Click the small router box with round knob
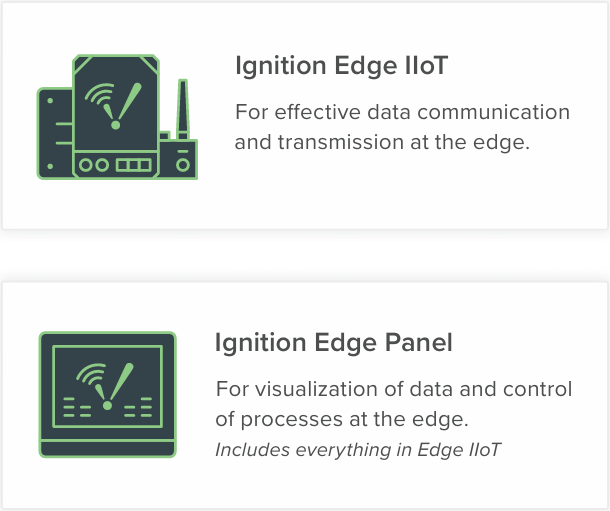This screenshot has height=511, width=610. pos(179,159)
